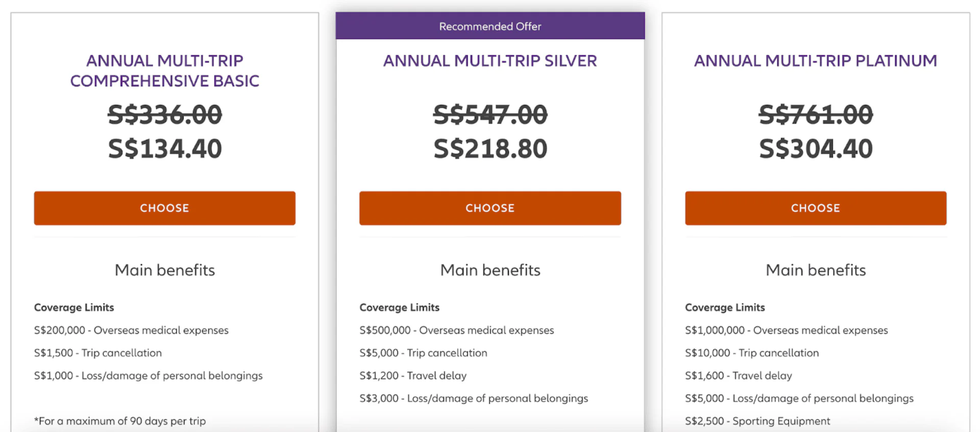Click the crossed-out S$547.00 price
Screen dimensions: 980x432
coord(490,114)
